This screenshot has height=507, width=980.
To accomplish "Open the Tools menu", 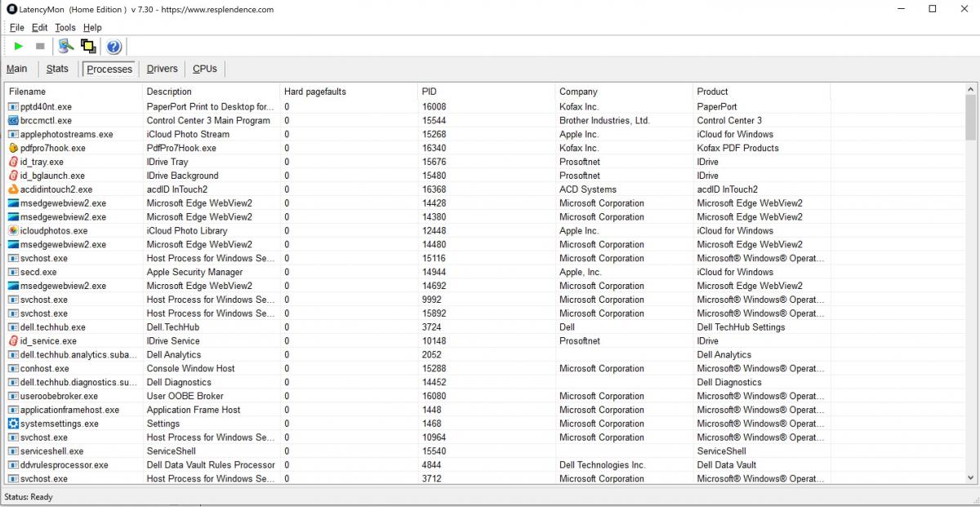I will (65, 28).
